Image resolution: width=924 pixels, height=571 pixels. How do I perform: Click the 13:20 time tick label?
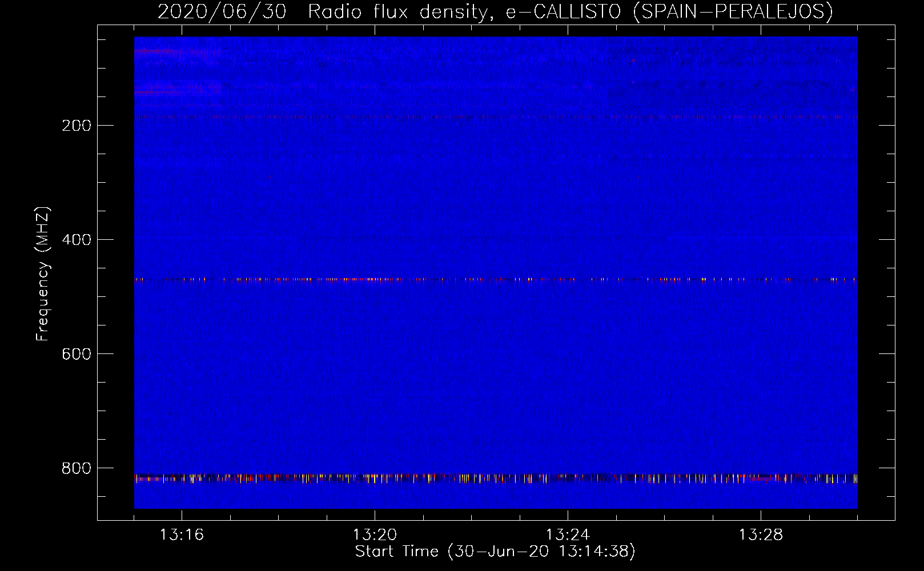[x=375, y=534]
